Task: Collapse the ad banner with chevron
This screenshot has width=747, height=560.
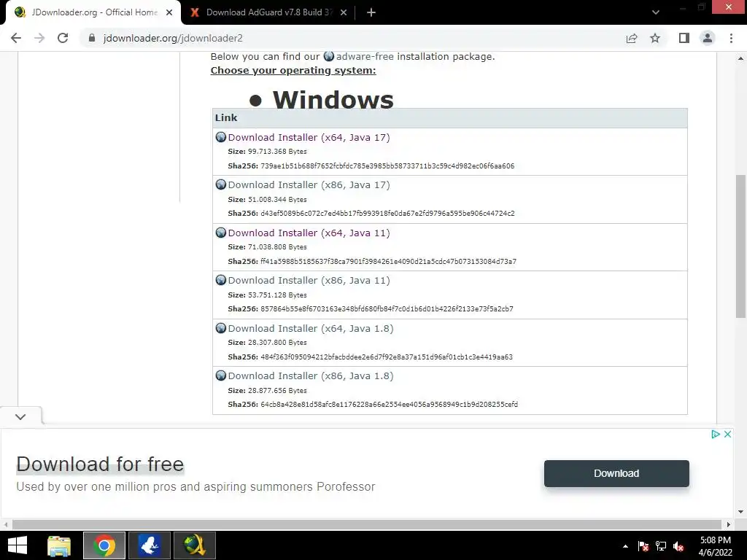Action: click(x=20, y=416)
